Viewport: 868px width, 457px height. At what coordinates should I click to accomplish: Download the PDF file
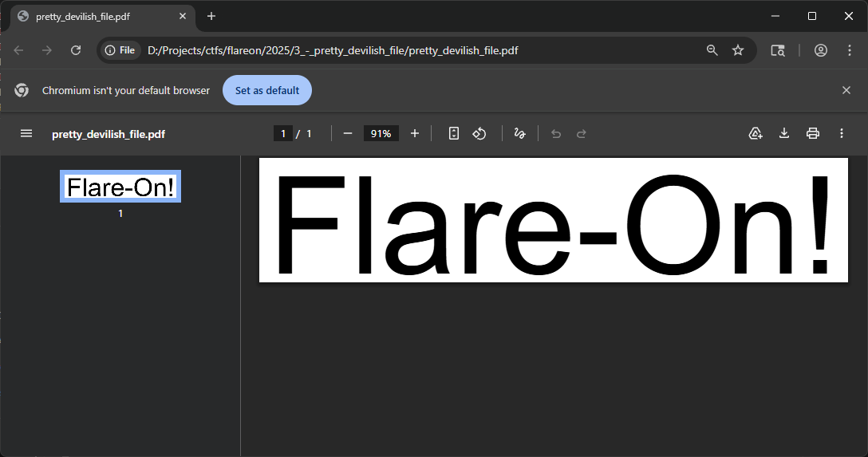784,134
